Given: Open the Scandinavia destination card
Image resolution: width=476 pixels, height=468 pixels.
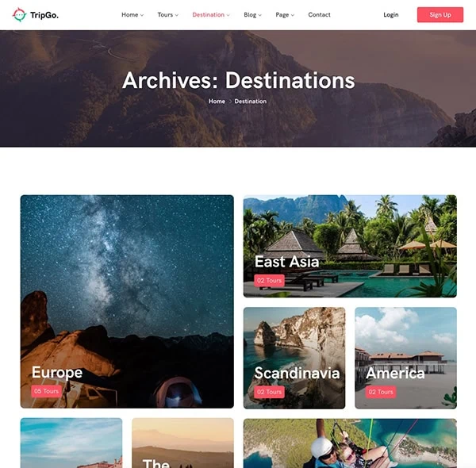Looking at the screenshot, I should [x=294, y=358].
